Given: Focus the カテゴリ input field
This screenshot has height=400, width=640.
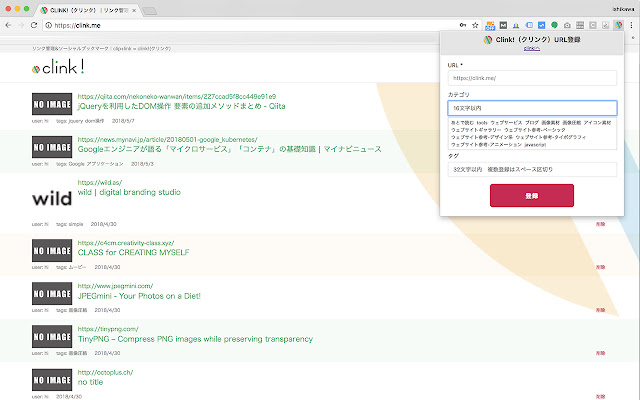Looking at the screenshot, I should coord(532,108).
